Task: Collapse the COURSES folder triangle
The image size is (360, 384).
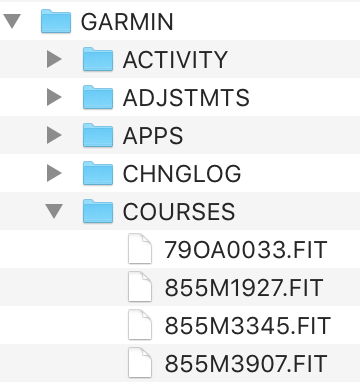Action: (x=54, y=212)
